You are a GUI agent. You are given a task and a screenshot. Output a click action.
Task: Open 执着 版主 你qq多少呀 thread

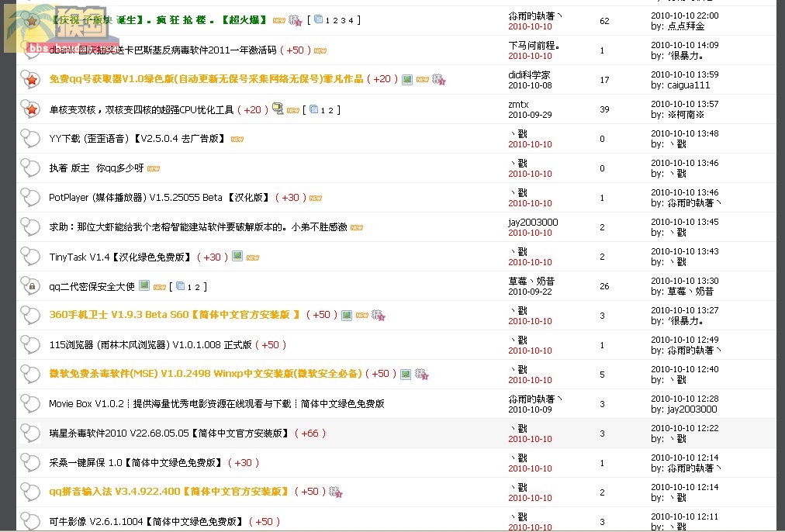(x=96, y=168)
